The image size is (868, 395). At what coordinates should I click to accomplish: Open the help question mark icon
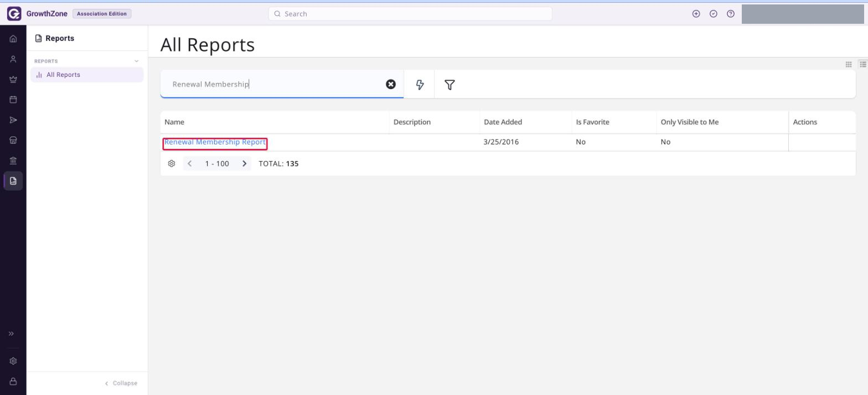pos(731,14)
